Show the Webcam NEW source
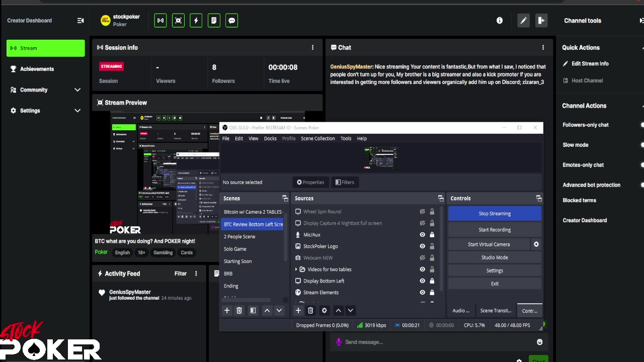This screenshot has height=362, width=644. coord(422,258)
